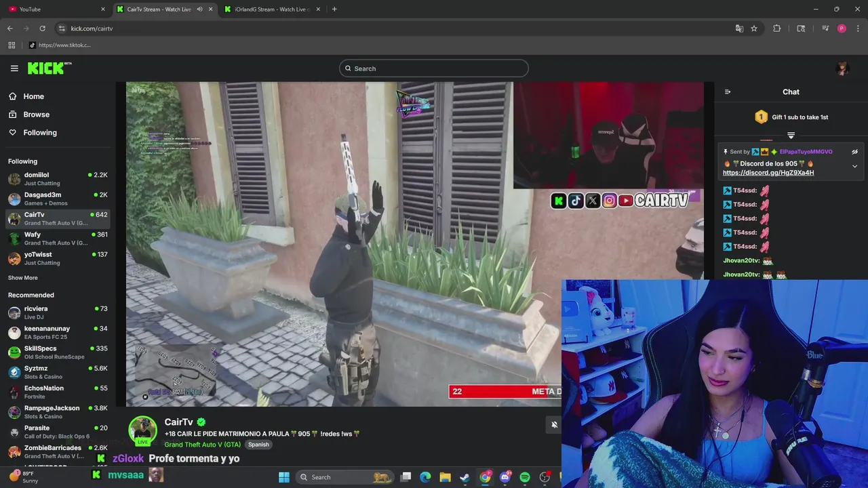Focus the Kick search field
The image size is (868, 488).
pos(434,68)
